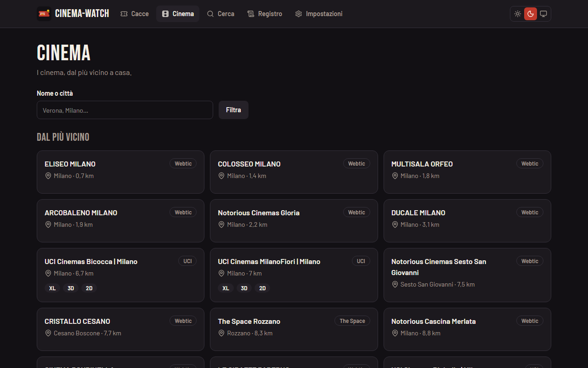Click the Filtra button
588x368 pixels.
233,110
